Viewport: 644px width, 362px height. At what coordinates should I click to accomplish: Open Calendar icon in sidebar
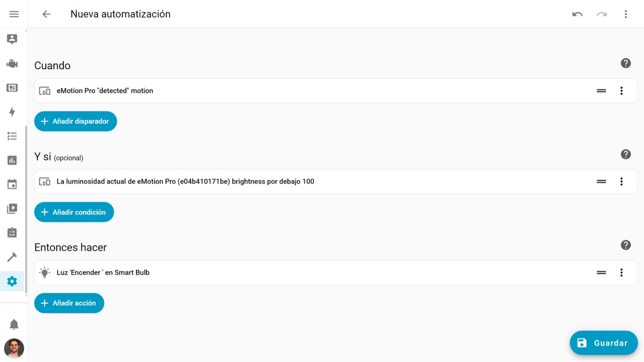[x=12, y=184]
